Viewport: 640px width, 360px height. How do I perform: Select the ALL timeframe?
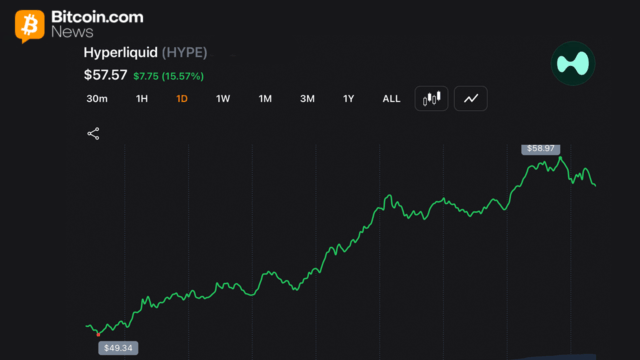[x=391, y=99]
